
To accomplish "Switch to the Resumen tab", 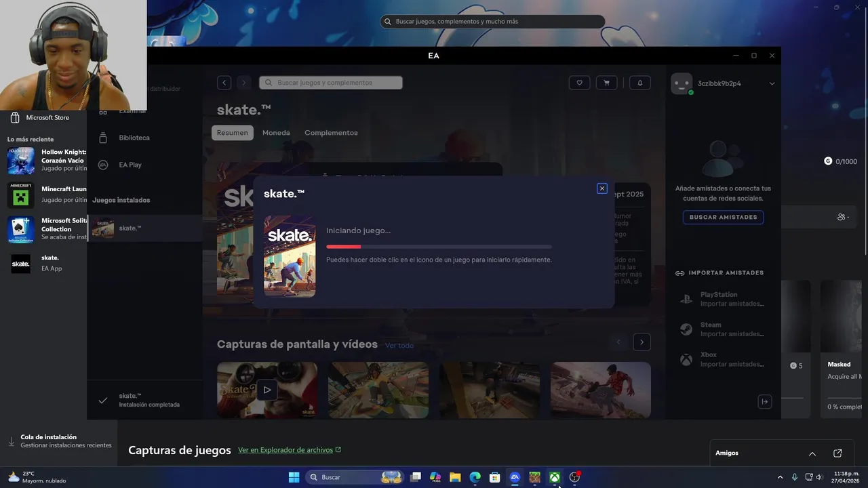I will point(233,133).
